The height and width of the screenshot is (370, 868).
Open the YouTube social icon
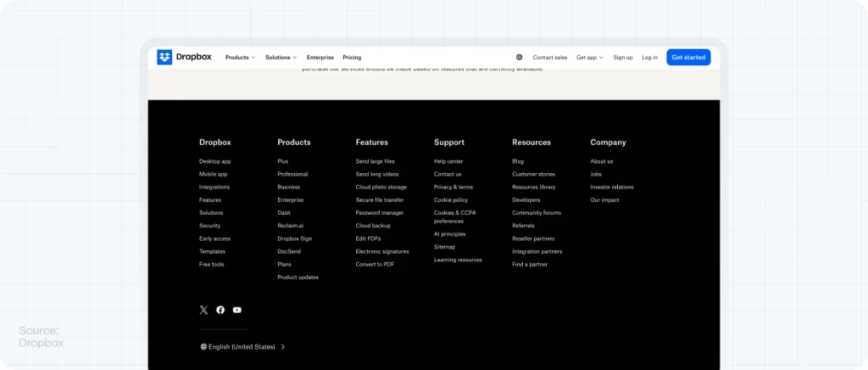tap(237, 311)
